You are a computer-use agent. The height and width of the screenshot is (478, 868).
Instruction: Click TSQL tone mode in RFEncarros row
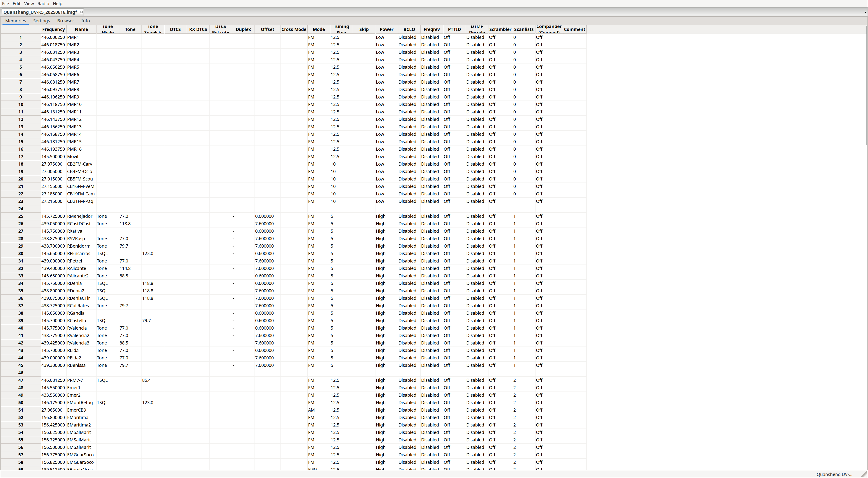pos(102,254)
